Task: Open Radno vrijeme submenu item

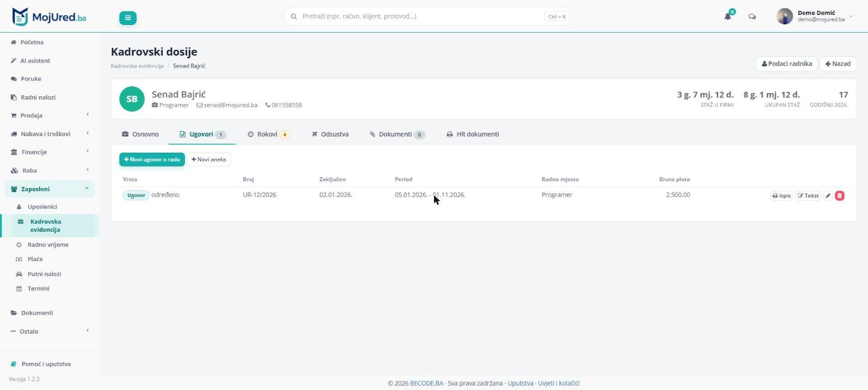Action: pos(48,245)
